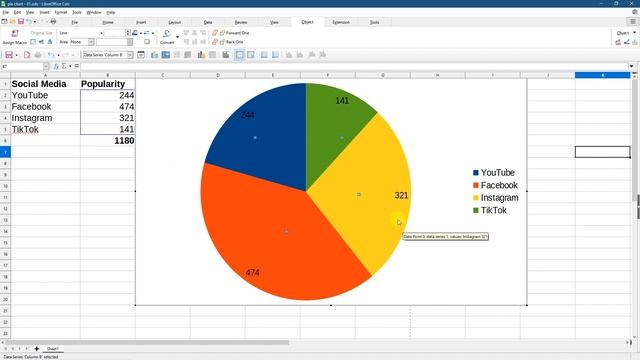The image size is (640, 360).
Task: Open the Sum function dropdown arrow
Action: tap(70, 66)
